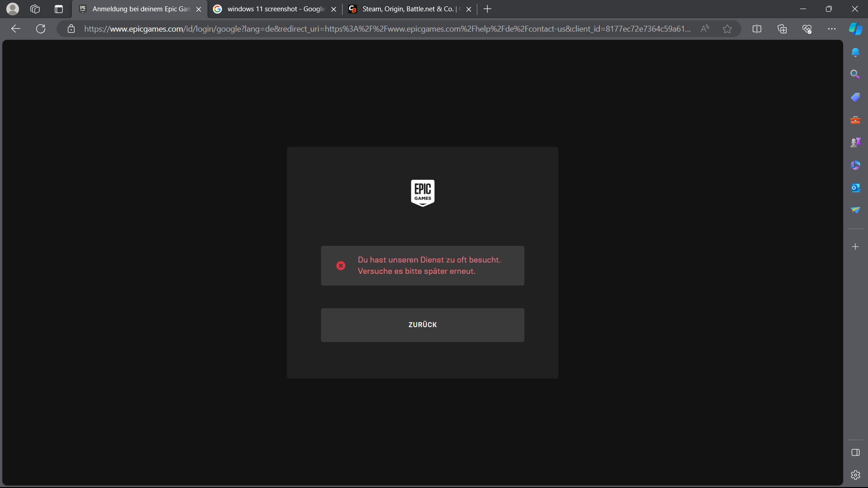Reload the page with refresh button

point(41,29)
